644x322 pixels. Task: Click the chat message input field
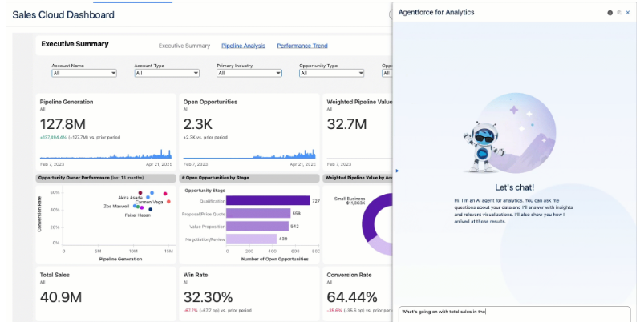point(520,312)
